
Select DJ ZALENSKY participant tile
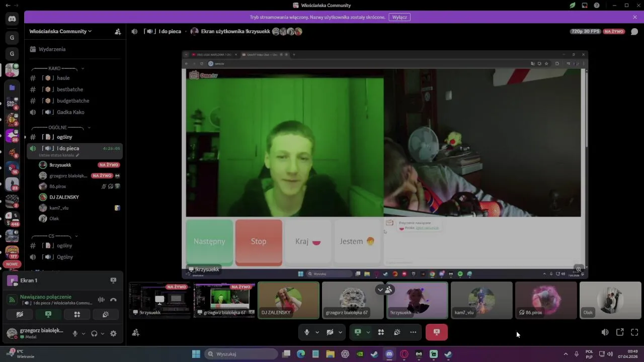pos(288,300)
